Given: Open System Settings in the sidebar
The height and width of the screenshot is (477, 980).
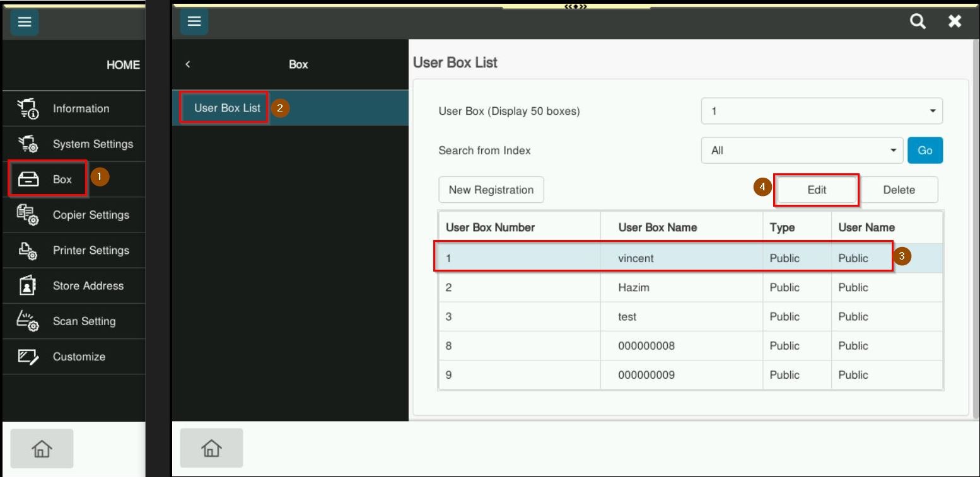Looking at the screenshot, I should pyautogui.click(x=92, y=144).
